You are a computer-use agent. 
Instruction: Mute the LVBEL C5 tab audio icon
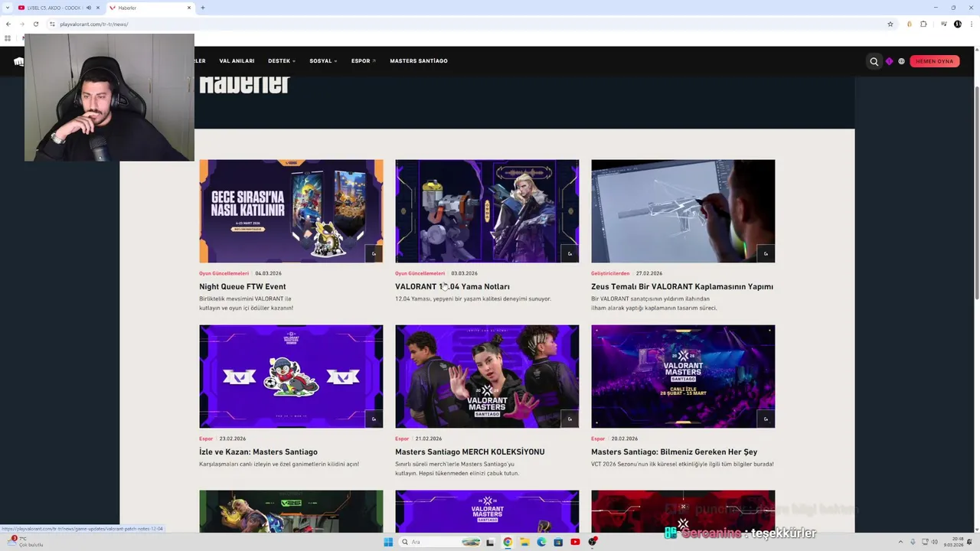click(89, 8)
